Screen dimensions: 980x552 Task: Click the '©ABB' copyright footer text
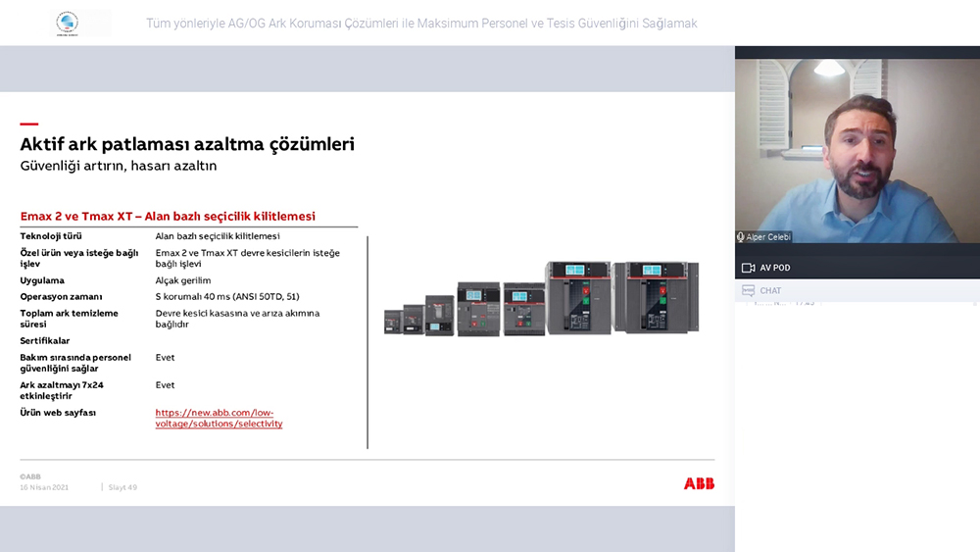30,477
